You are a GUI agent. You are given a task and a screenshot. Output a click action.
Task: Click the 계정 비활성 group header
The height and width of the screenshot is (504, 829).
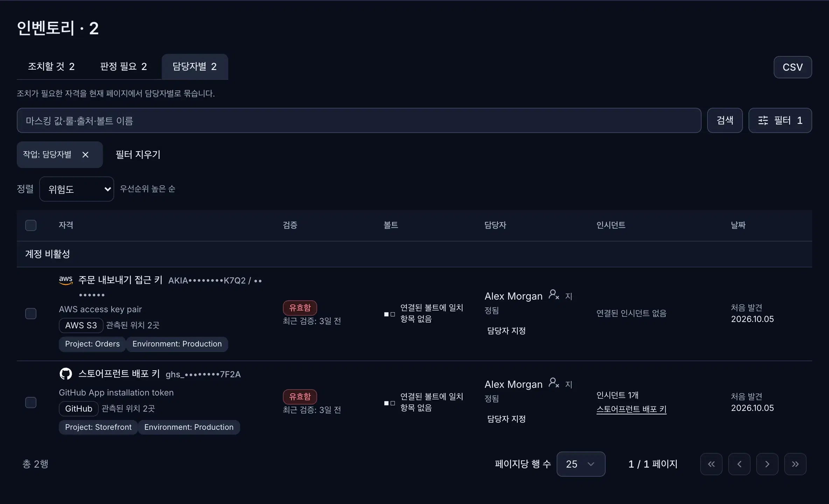[x=415, y=254]
